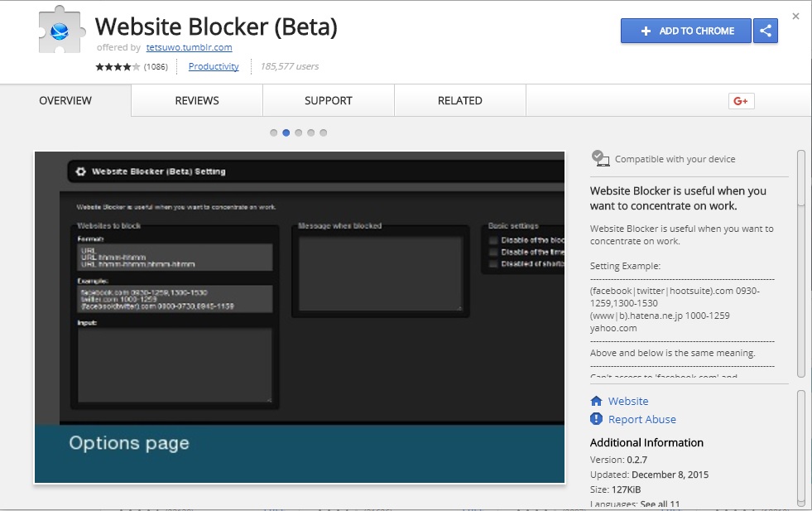Viewport: 812px width, 511px height.
Task: Select the second screenshot carousel dot
Action: (286, 133)
